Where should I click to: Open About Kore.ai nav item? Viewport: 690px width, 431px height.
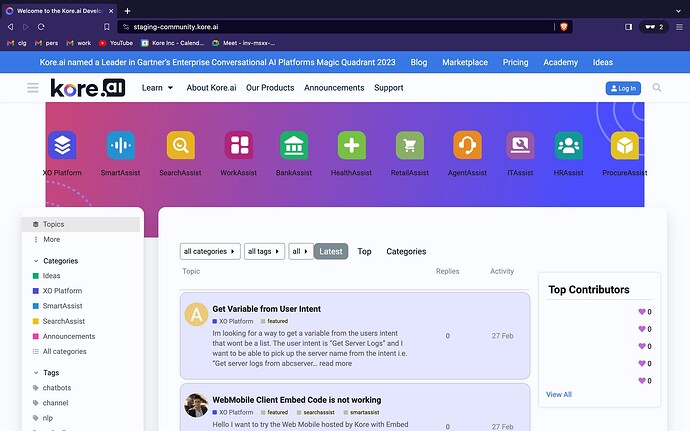click(211, 88)
